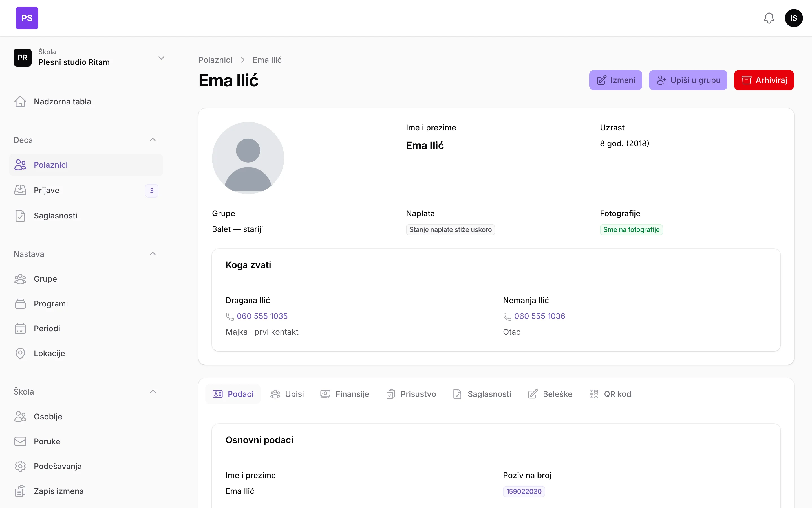The height and width of the screenshot is (508, 812).
Task: Click the Saglasnosti document icon in sidebar
Action: (20, 216)
